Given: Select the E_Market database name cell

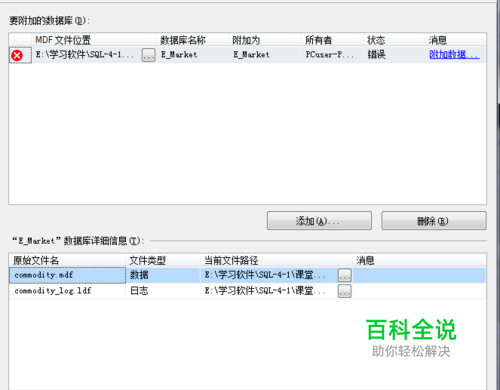Looking at the screenshot, I should (192, 55).
